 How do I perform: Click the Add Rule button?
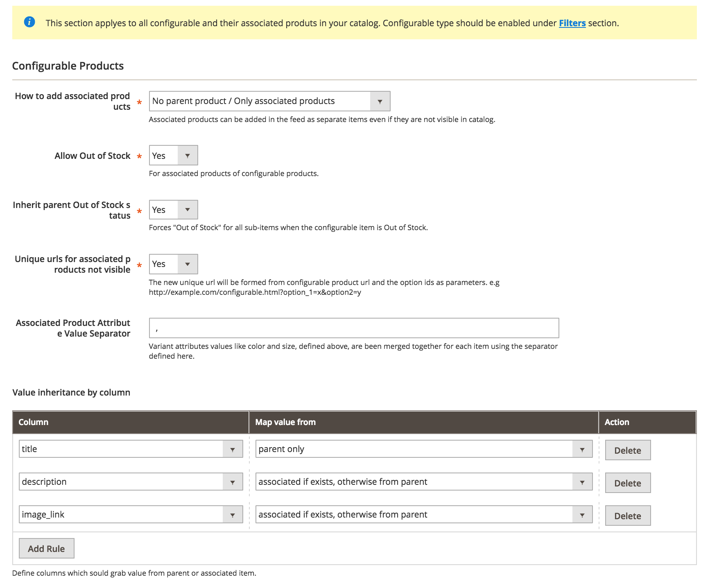46,548
